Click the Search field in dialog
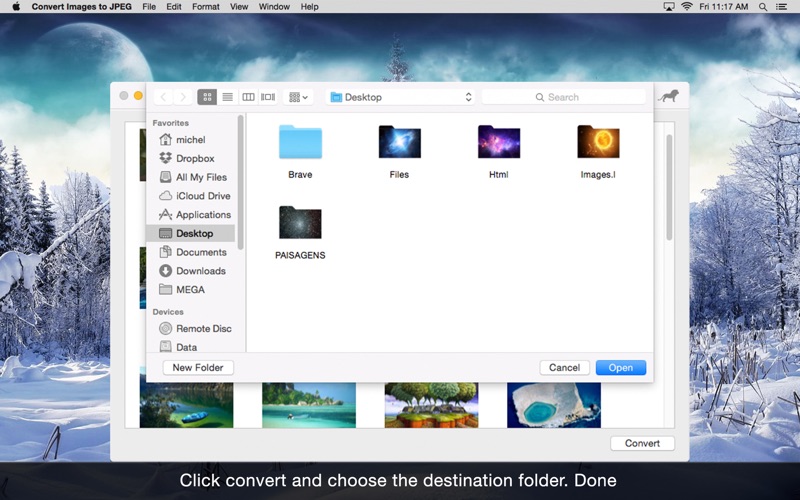Image resolution: width=800 pixels, height=500 pixels. point(564,97)
